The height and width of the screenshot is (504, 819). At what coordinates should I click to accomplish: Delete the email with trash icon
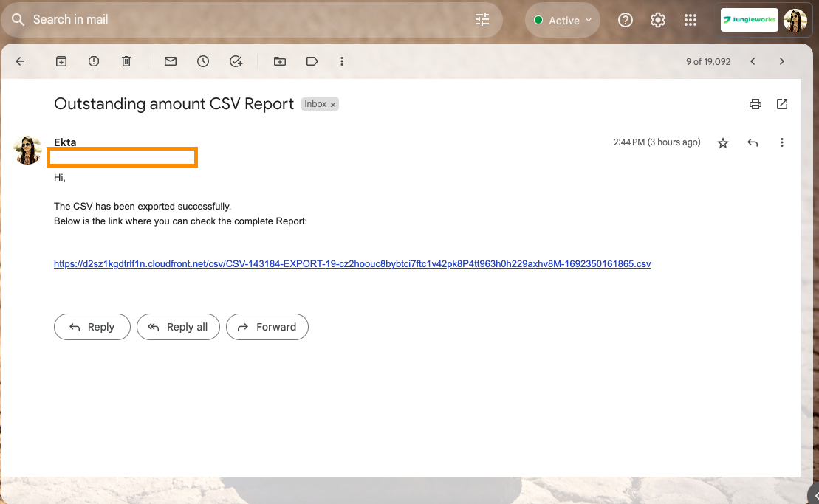coord(126,61)
